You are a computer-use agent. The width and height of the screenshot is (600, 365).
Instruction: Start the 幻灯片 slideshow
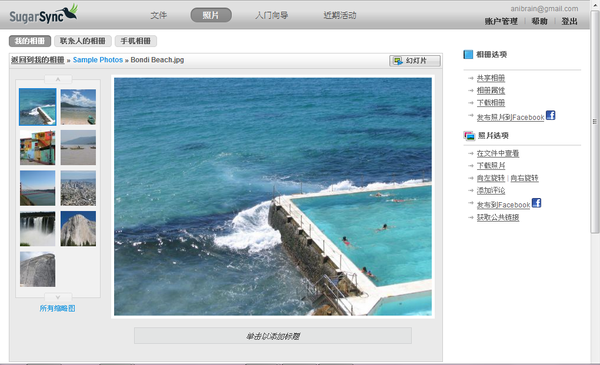tap(415, 60)
